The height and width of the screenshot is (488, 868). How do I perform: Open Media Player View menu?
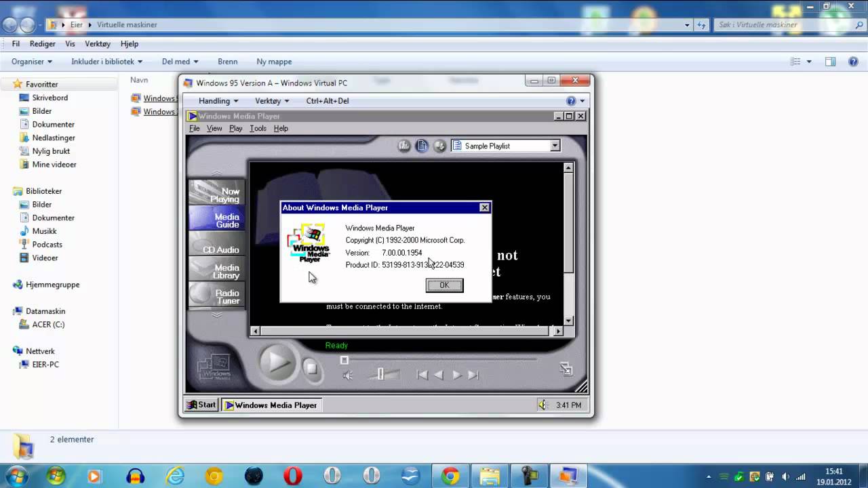pyautogui.click(x=214, y=128)
